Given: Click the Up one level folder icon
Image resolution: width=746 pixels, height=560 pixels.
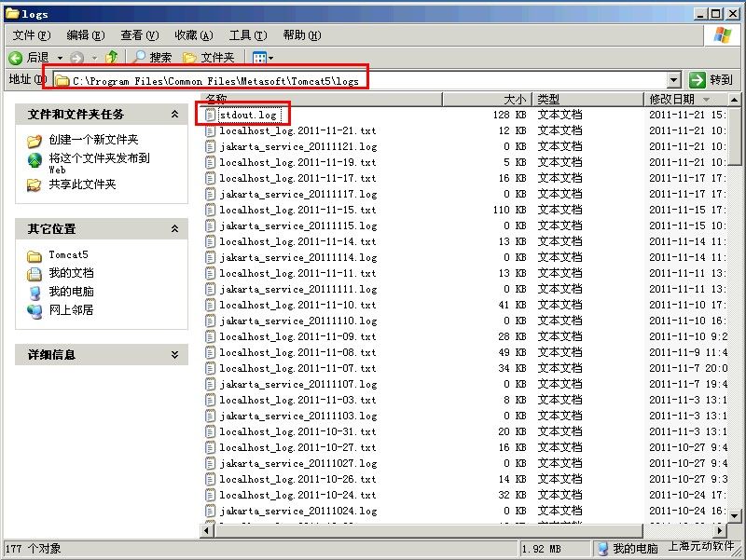Looking at the screenshot, I should click(112, 58).
